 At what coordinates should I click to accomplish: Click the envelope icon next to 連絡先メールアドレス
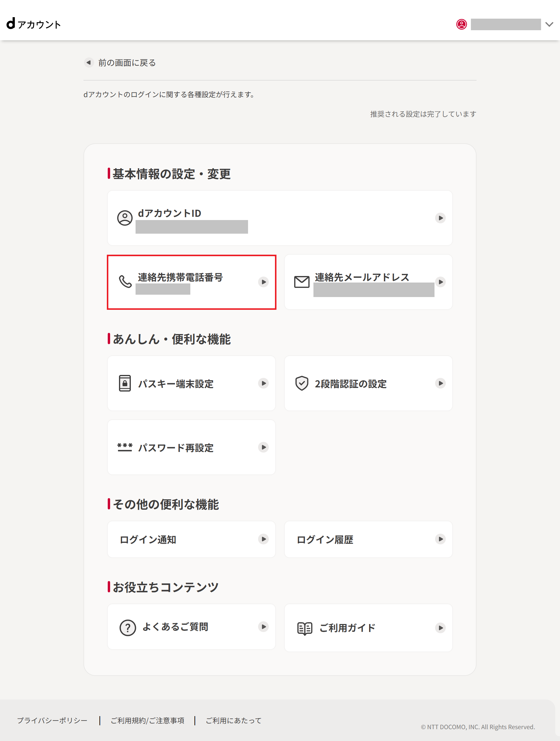[302, 282]
